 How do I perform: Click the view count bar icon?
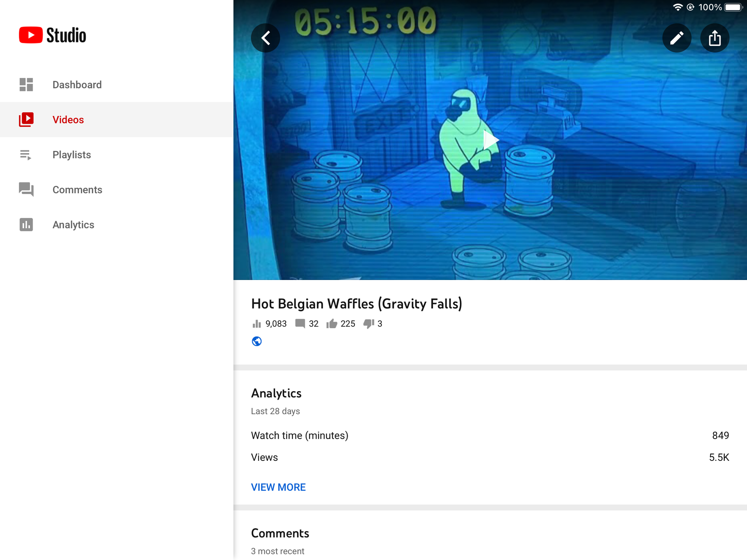pyautogui.click(x=257, y=324)
